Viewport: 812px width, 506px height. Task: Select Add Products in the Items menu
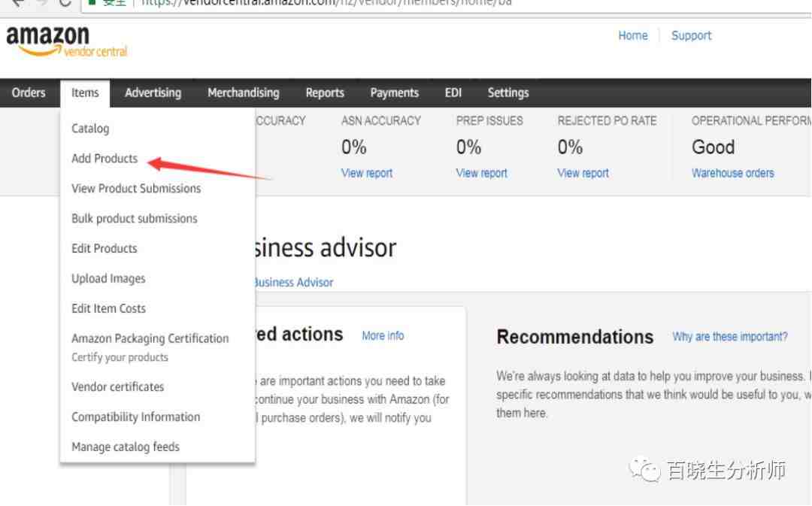[x=105, y=159]
